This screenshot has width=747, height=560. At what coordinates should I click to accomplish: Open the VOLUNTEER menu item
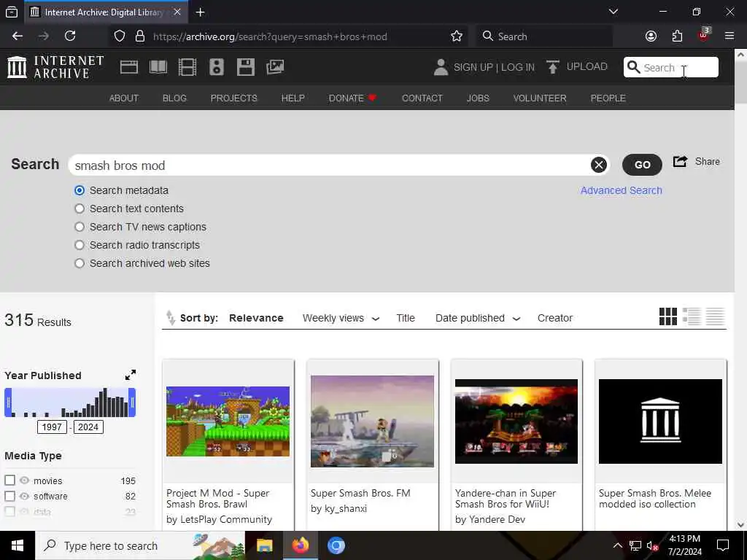pyautogui.click(x=540, y=98)
